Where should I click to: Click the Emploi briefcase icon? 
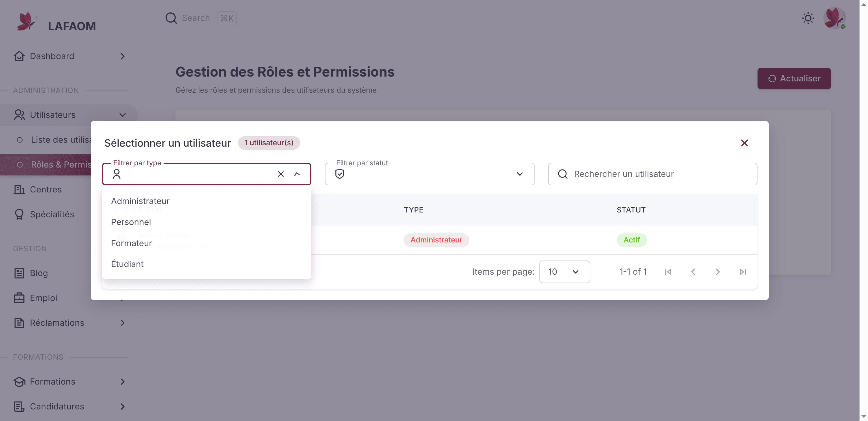pos(19,298)
